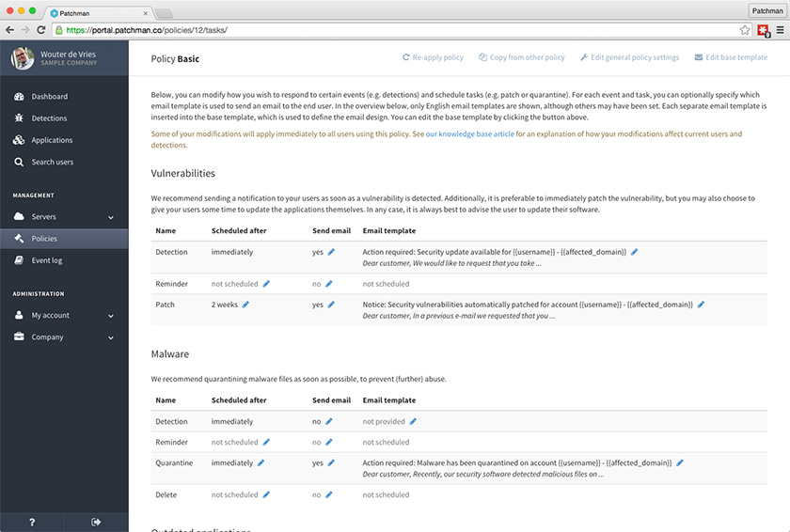Click the browser reload icon
This screenshot has width=790, height=532.
(x=40, y=30)
